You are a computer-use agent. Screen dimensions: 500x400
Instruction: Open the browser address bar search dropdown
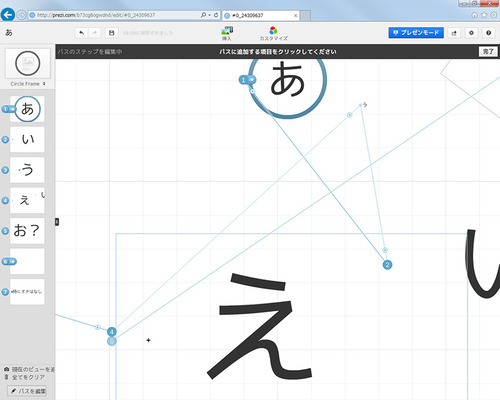click(x=210, y=15)
